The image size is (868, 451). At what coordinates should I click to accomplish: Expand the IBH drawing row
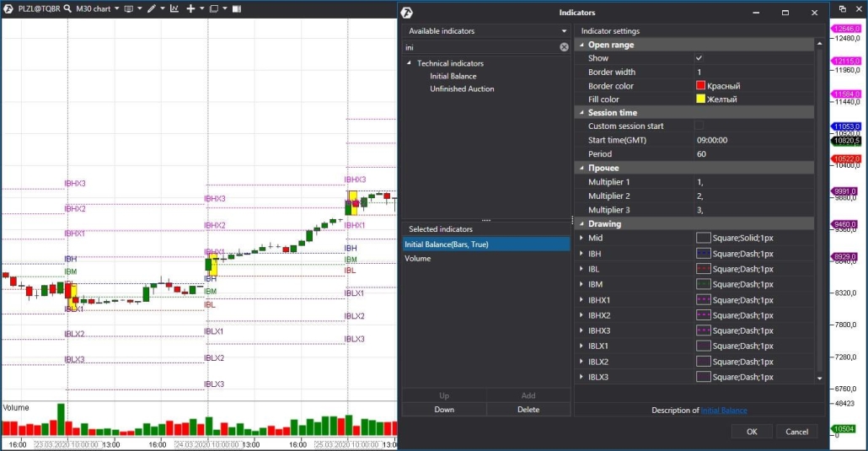click(581, 253)
